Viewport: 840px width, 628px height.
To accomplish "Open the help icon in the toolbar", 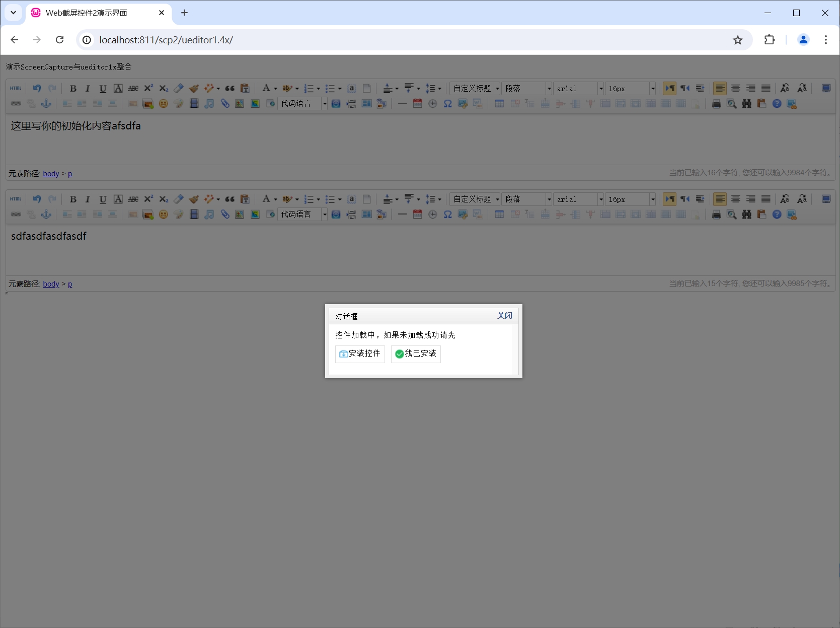I will pyautogui.click(x=777, y=103).
